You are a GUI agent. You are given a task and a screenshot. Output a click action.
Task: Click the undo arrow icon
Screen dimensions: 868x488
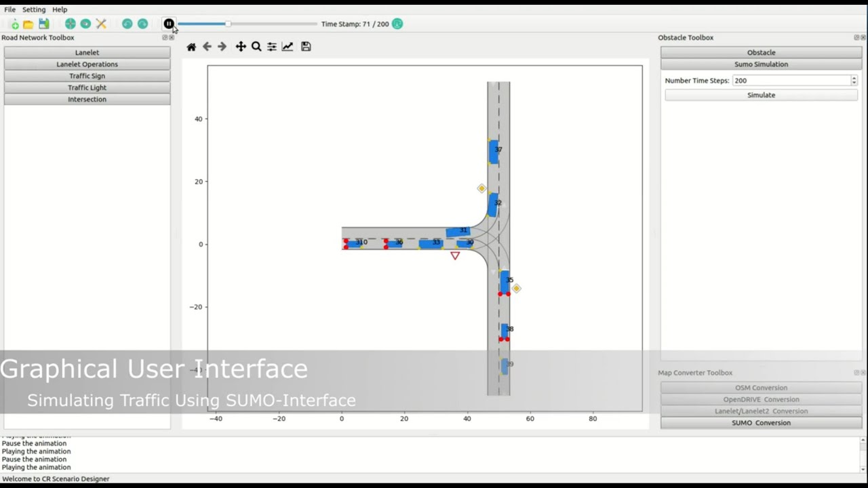[127, 24]
